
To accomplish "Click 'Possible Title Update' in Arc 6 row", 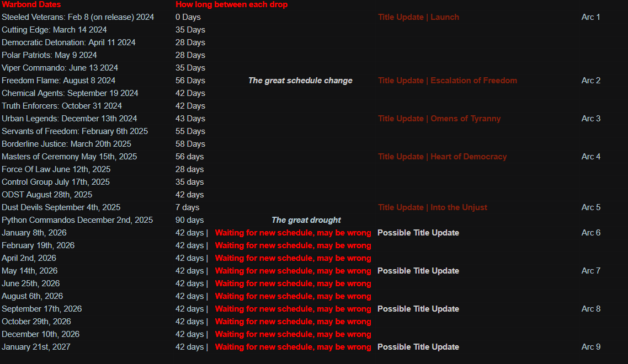I will pyautogui.click(x=418, y=233).
